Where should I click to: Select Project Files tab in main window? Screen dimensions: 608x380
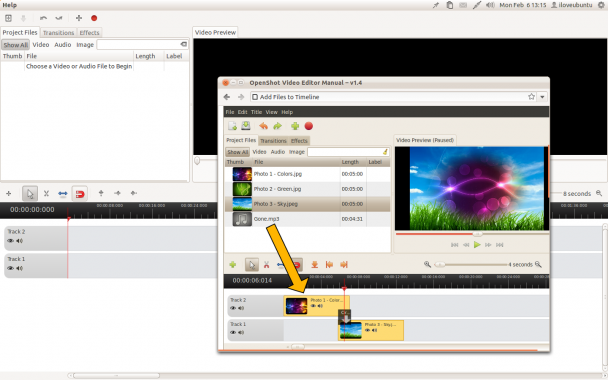tap(20, 32)
